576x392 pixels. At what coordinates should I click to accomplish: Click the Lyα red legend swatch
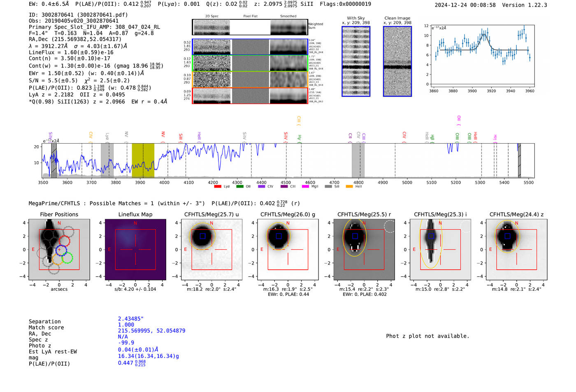point(218,186)
